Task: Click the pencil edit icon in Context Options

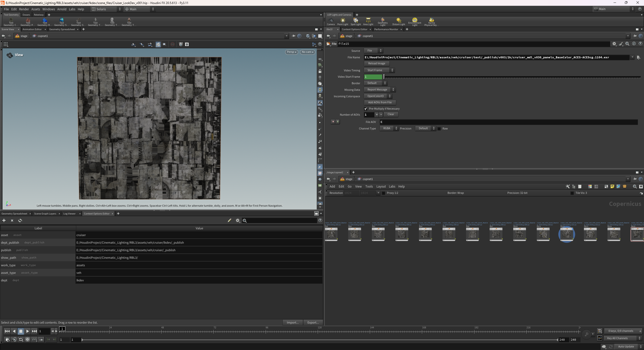Action: (229, 221)
